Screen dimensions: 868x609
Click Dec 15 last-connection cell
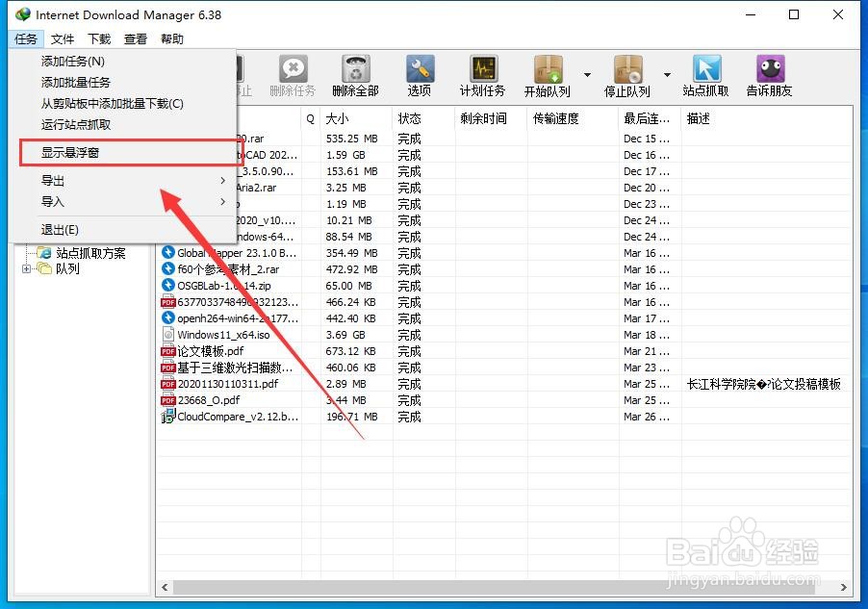[647, 139]
